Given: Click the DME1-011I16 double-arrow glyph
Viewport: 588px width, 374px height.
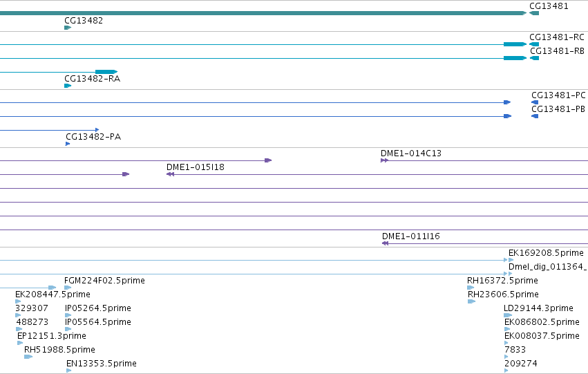Looking at the screenshot, I should [x=385, y=243].
